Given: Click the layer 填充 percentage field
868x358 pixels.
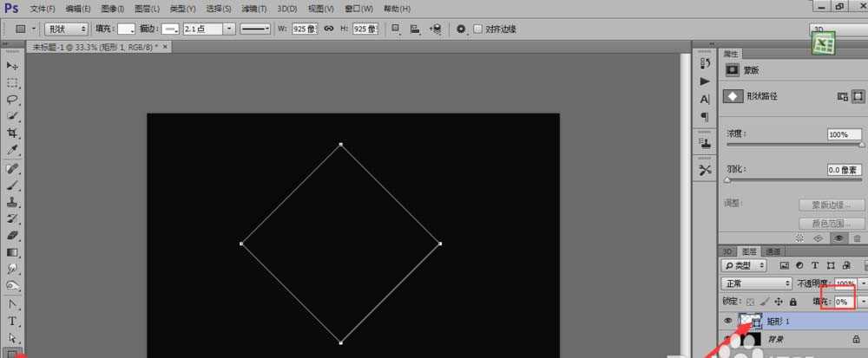Looking at the screenshot, I should (x=842, y=301).
